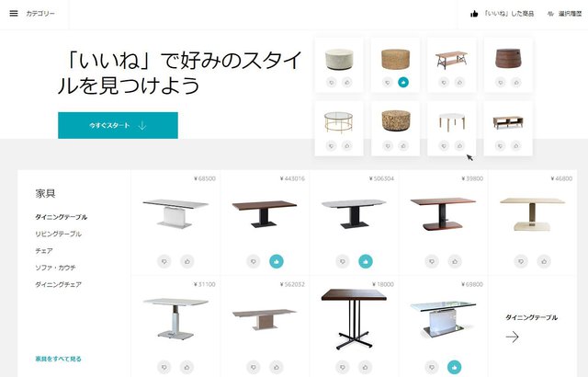Dislike the ¥39800 brown table
Image resolution: width=588 pixels, height=377 pixels.
click(432, 261)
